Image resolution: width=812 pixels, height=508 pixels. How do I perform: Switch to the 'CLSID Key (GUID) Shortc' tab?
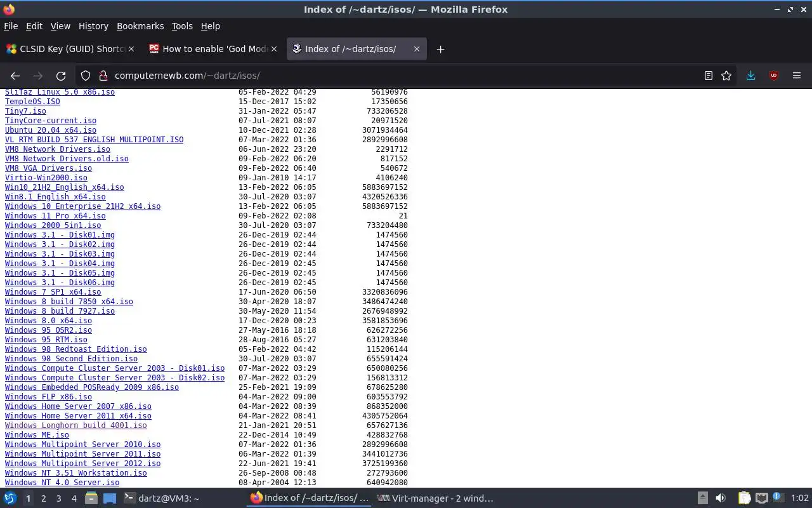(70, 49)
